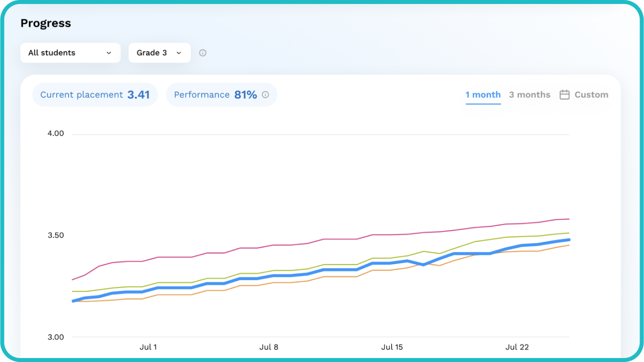Open the Custom date range
644x362 pixels.
[x=584, y=94]
